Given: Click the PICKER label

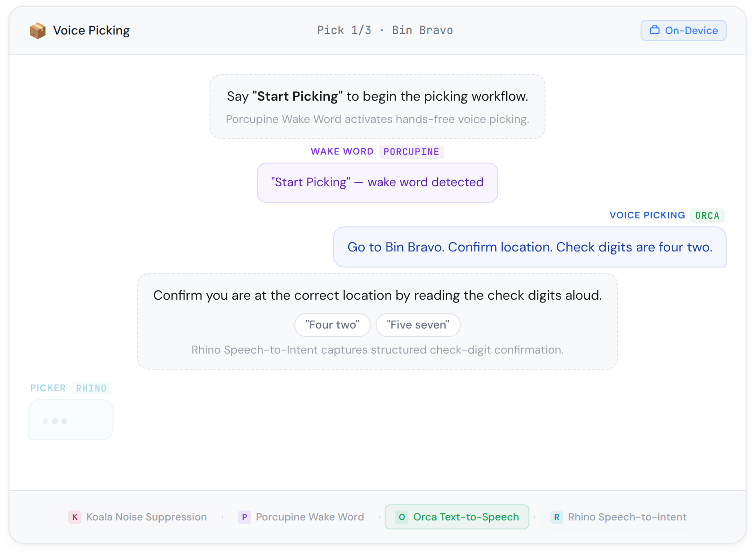Looking at the screenshot, I should coord(48,388).
